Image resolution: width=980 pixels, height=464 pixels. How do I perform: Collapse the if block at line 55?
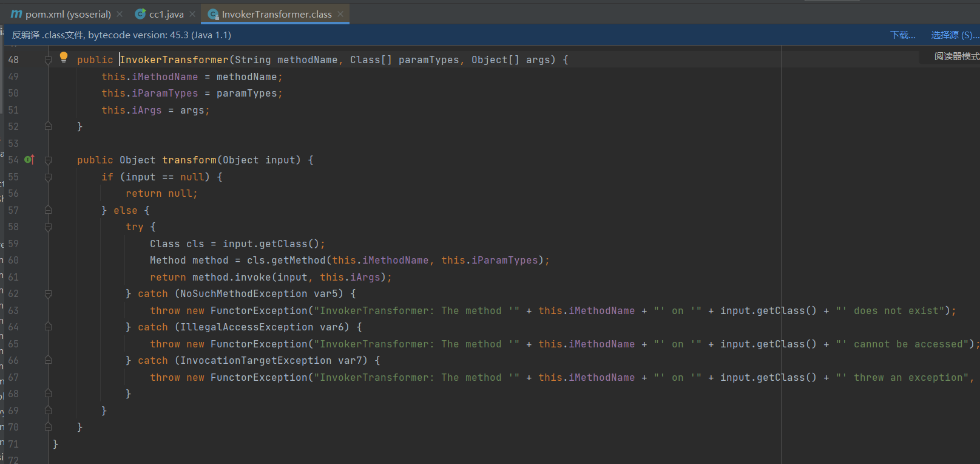tap(48, 177)
